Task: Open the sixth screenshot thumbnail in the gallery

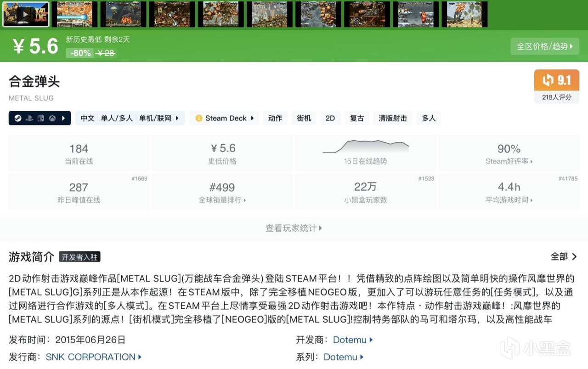Action: (269, 14)
